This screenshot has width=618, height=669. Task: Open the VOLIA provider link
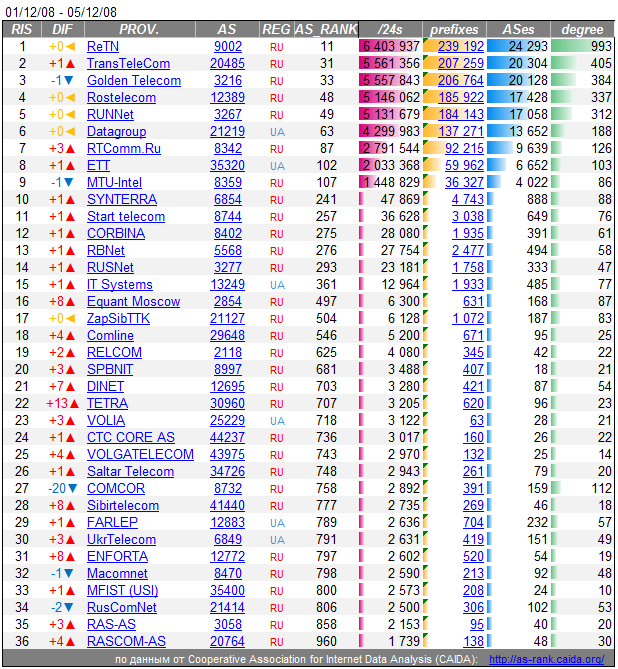pyautogui.click(x=106, y=420)
